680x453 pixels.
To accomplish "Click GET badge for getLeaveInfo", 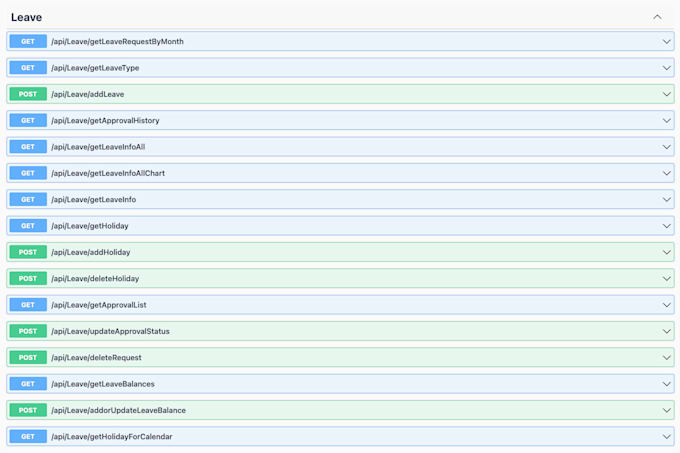I will click(28, 199).
